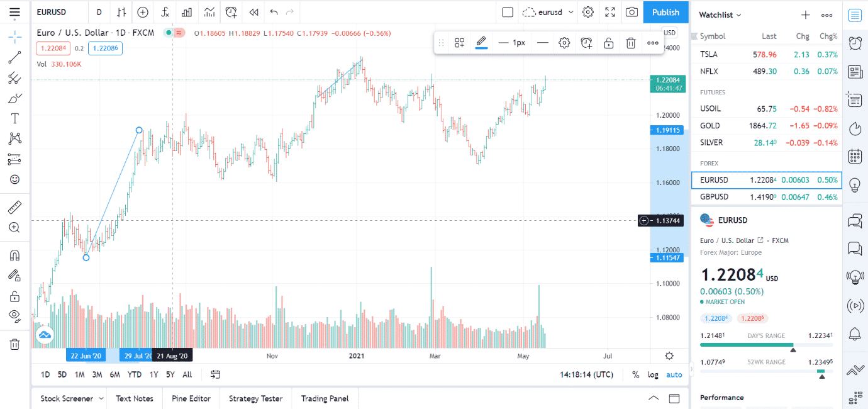The height and width of the screenshot is (409, 868).
Task: Expand the eurusd layout dropdown arrow
Action: pos(571,12)
